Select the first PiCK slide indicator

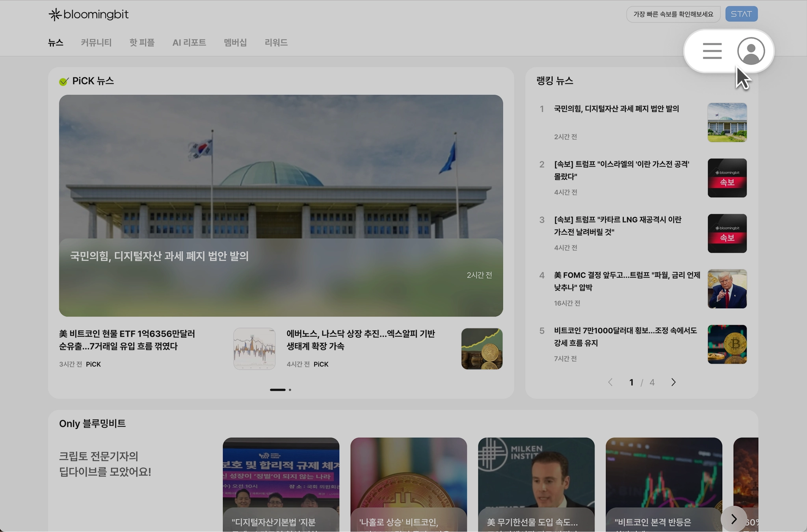(x=277, y=390)
